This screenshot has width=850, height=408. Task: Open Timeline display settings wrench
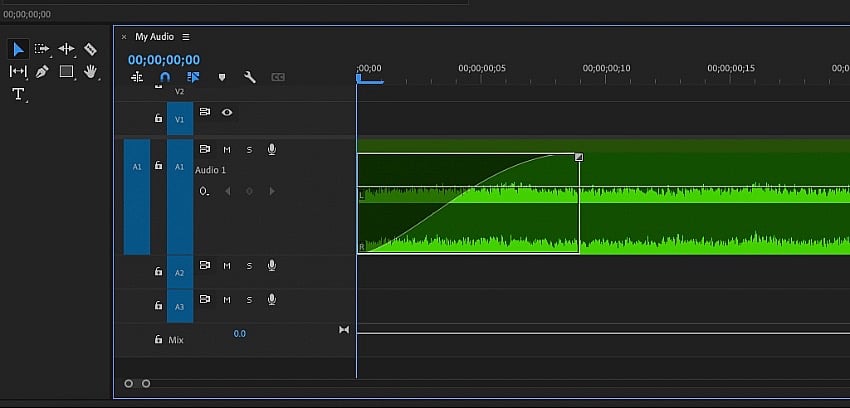[x=249, y=77]
